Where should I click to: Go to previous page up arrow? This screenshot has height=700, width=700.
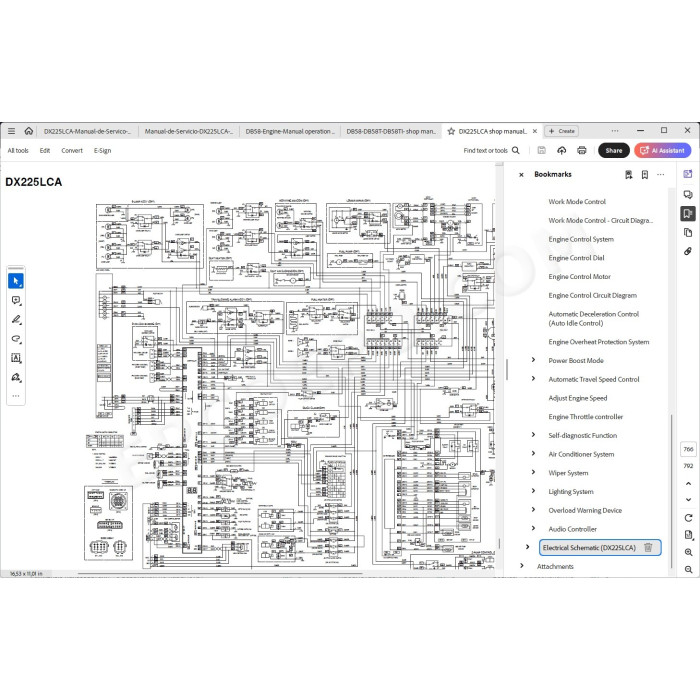(688, 483)
